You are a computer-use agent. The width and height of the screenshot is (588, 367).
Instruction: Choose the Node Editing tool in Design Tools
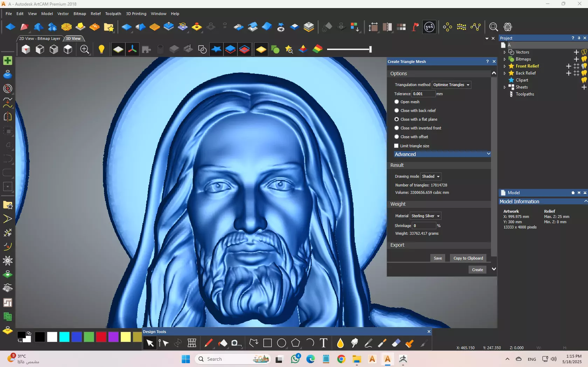pyautogui.click(x=164, y=343)
